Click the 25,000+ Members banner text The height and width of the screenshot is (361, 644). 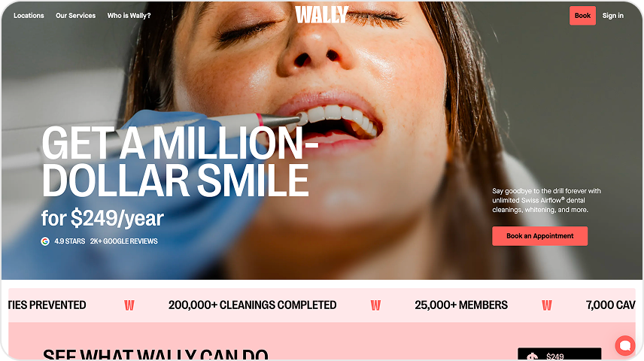461,305
